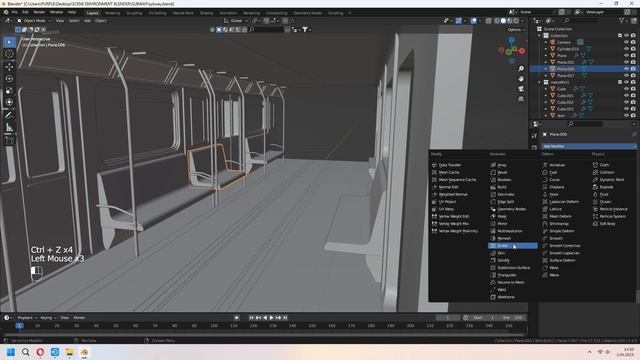Select the Cursor tool in left toolbar

(9, 54)
